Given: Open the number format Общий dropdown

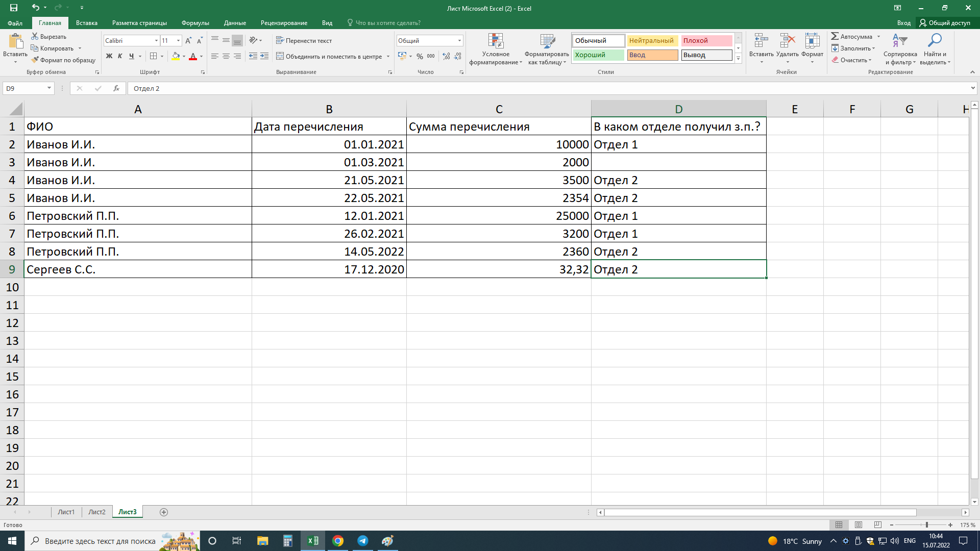Looking at the screenshot, I should pyautogui.click(x=459, y=41).
